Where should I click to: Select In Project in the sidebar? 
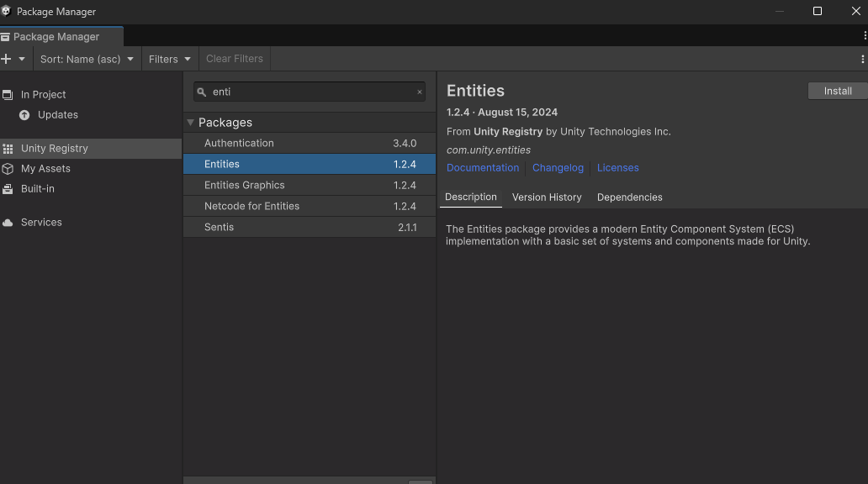pos(43,95)
